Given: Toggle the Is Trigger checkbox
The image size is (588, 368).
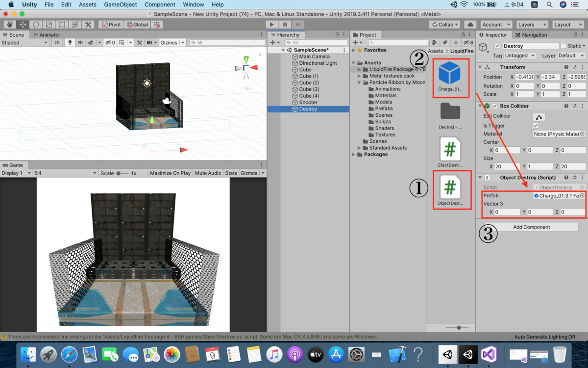Looking at the screenshot, I should point(536,126).
